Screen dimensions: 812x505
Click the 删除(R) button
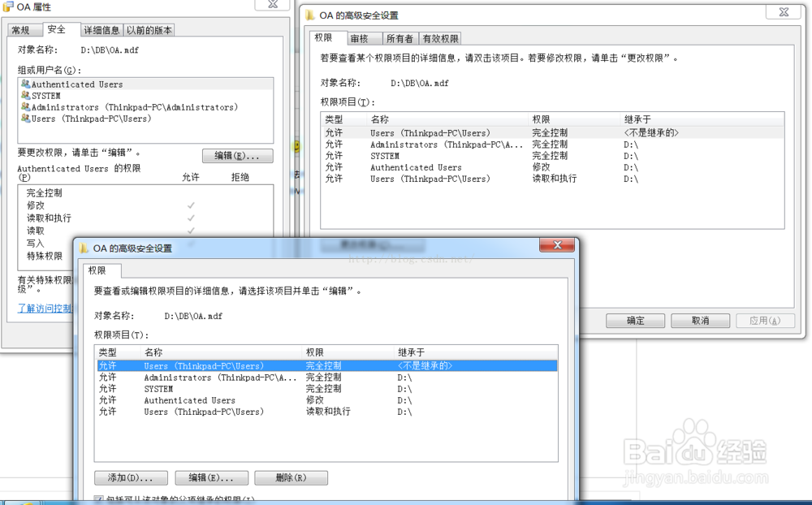291,477
